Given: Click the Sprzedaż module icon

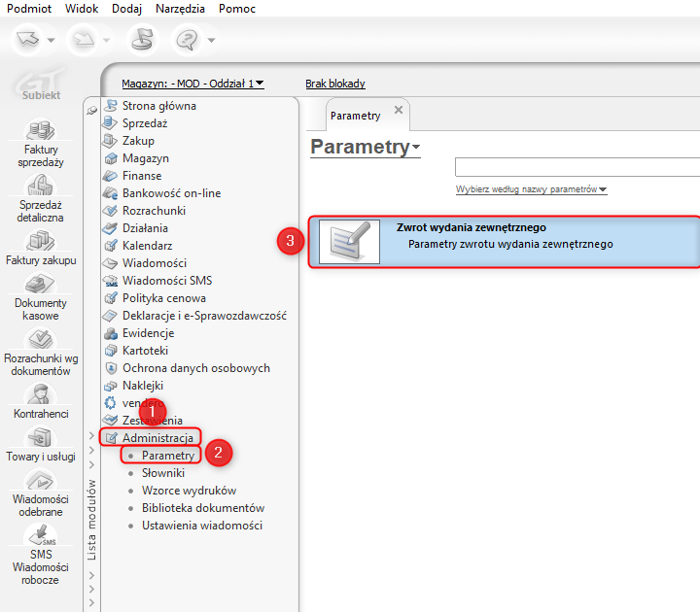Looking at the screenshot, I should pos(110,122).
